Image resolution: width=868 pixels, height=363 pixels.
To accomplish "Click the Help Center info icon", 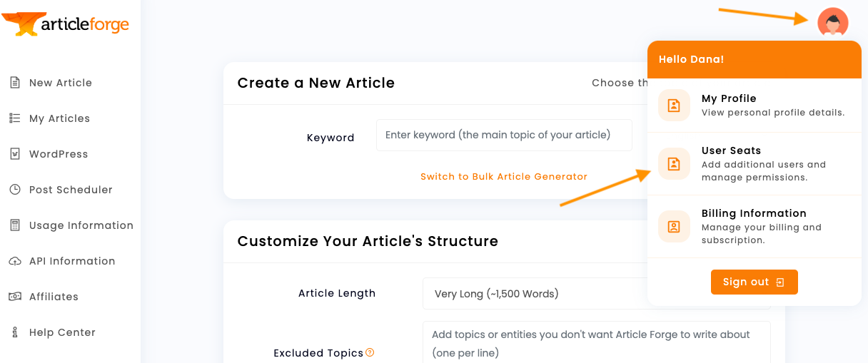I will coord(14,332).
